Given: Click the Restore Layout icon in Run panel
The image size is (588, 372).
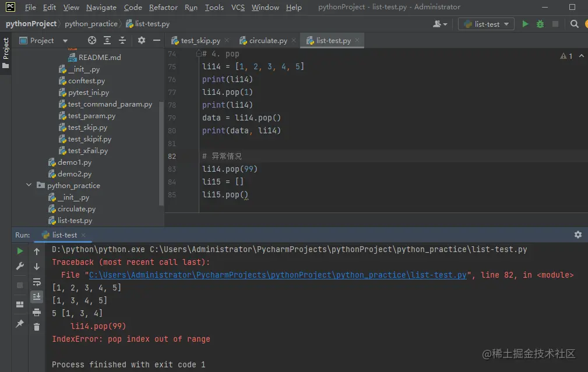Looking at the screenshot, I should [20, 304].
